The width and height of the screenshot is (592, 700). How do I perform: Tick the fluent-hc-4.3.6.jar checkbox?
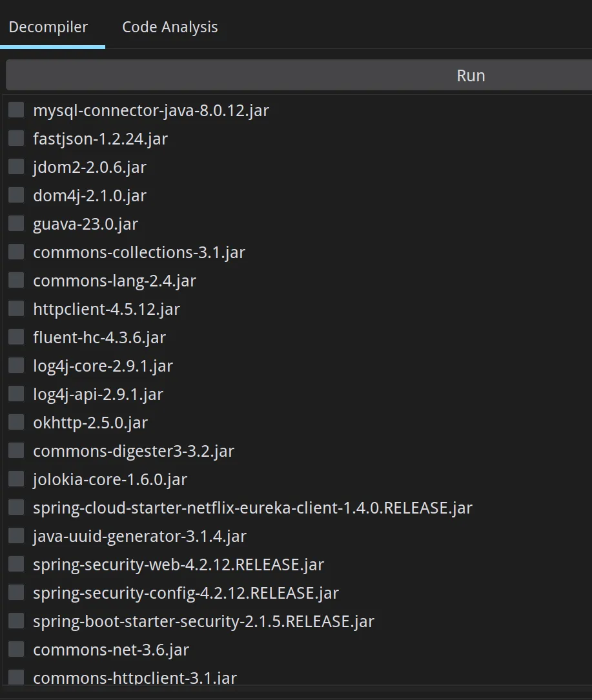[16, 337]
